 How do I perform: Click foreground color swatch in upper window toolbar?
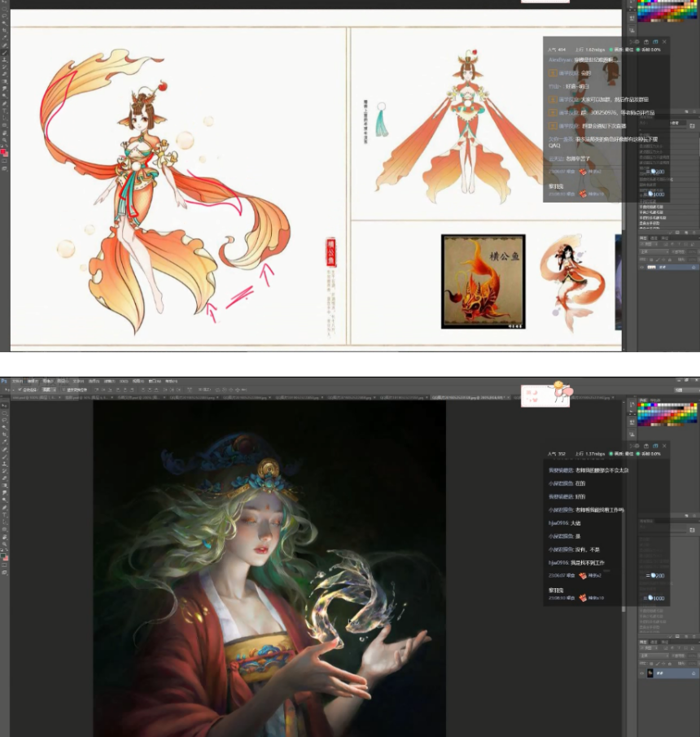click(x=2, y=151)
